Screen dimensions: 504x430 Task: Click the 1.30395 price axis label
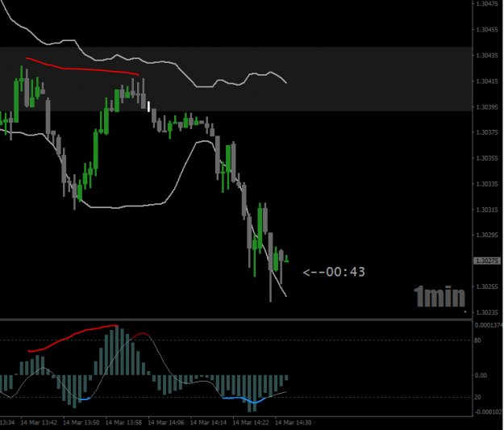click(x=487, y=106)
